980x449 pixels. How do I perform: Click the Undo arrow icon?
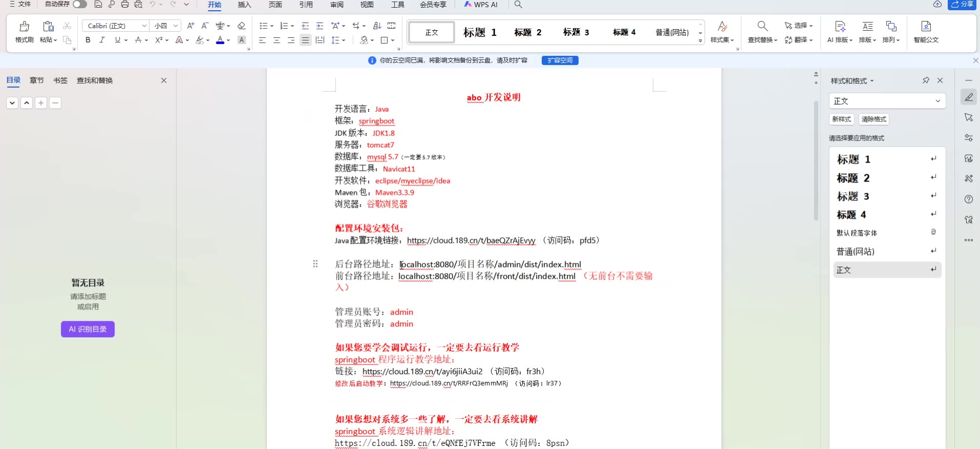pyautogui.click(x=152, y=5)
